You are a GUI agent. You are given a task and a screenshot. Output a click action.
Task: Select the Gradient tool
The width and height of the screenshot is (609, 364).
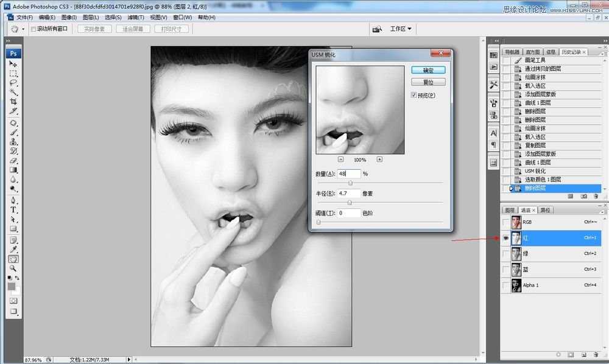coord(13,170)
